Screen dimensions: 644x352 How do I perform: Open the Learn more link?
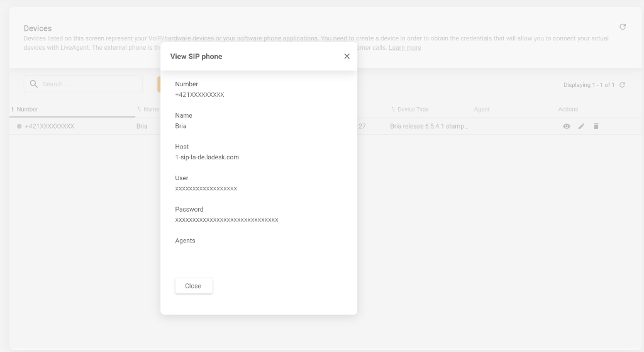[404, 48]
